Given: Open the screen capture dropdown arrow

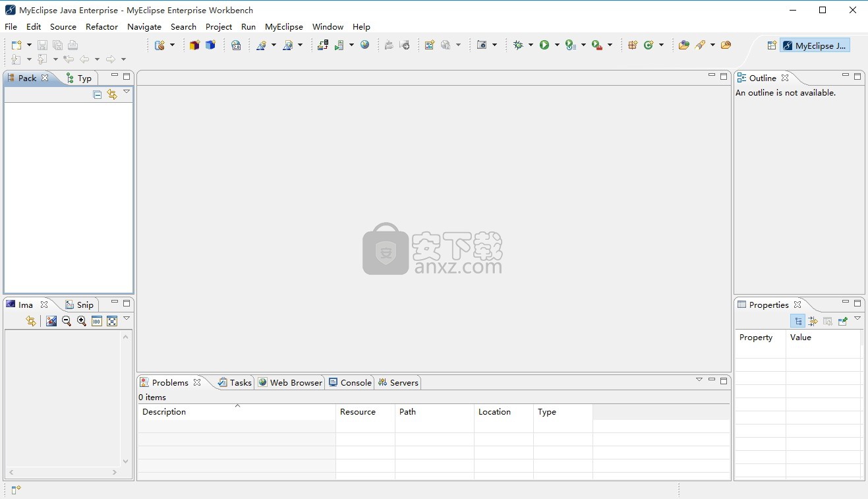Looking at the screenshot, I should 494,45.
